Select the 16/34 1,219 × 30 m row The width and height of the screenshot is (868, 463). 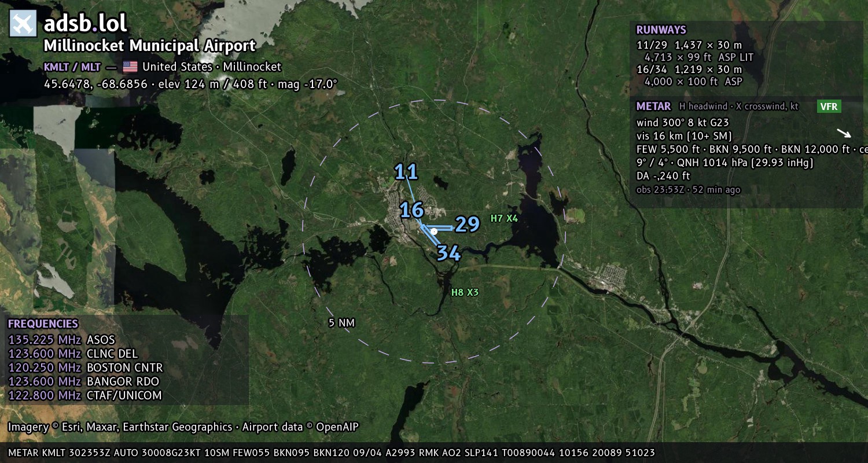pyautogui.click(x=689, y=69)
